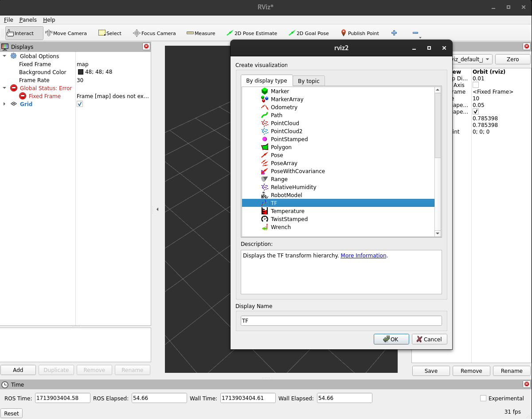Confirm with the OK button
This screenshot has height=419, width=532.
pos(391,339)
